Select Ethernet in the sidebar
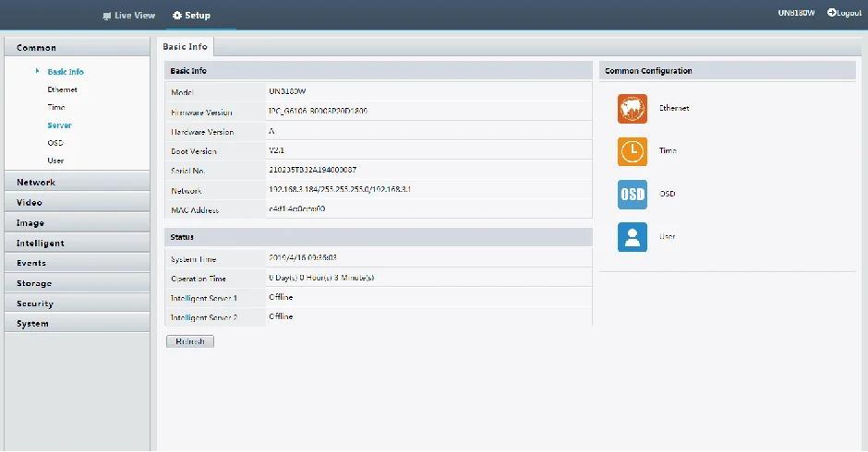868x452 pixels. tap(62, 89)
